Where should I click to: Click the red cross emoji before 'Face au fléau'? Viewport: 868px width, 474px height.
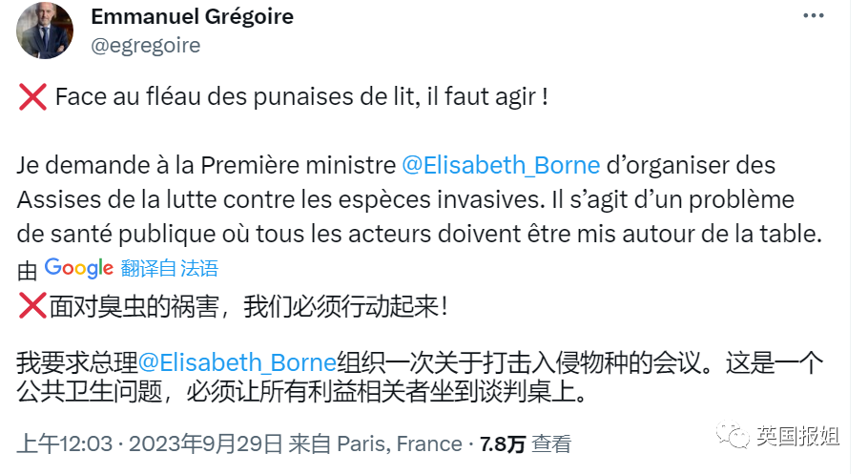click(32, 97)
